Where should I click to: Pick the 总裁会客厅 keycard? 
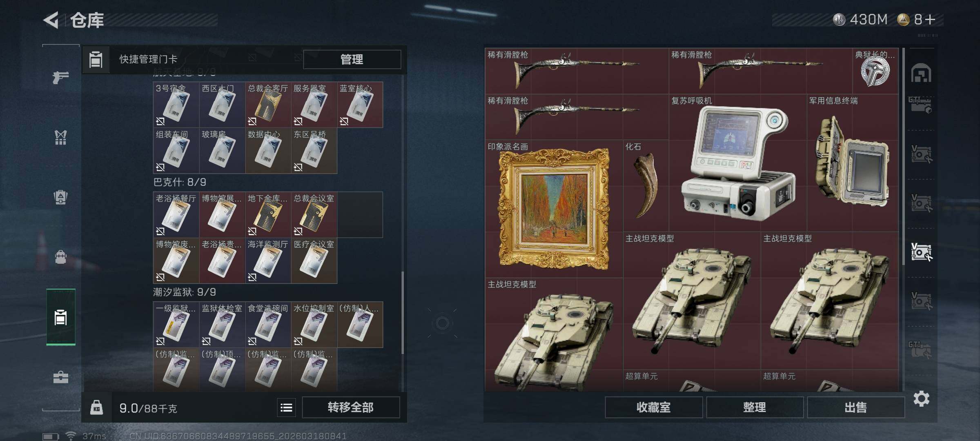point(268,105)
